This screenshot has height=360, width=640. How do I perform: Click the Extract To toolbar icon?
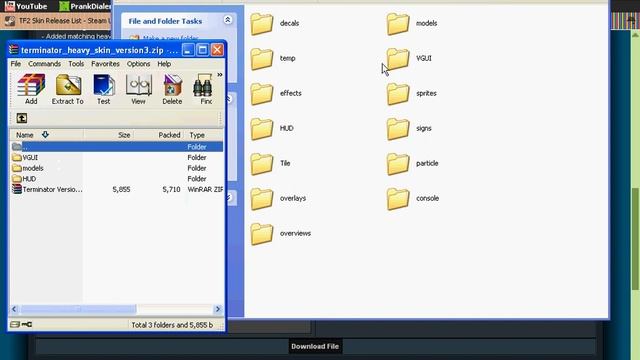pos(68,89)
